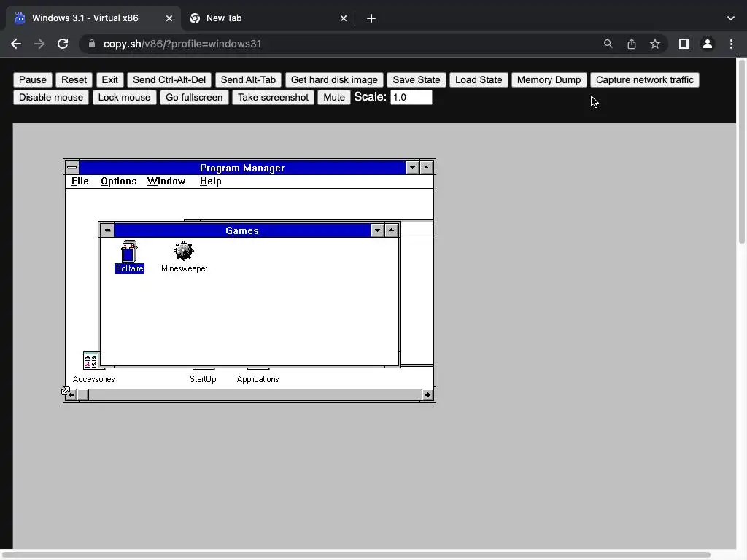Click the Save State button
Image resolution: width=747 pixels, height=560 pixels.
417,80
